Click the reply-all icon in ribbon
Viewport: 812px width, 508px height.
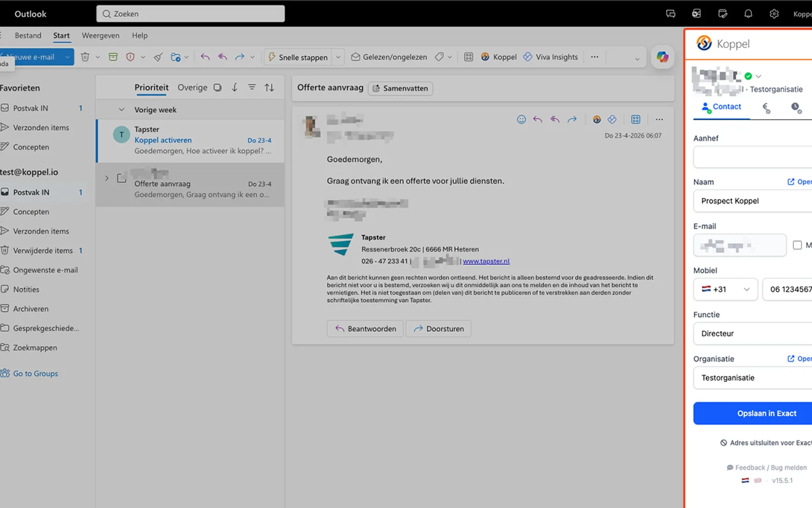coord(222,57)
